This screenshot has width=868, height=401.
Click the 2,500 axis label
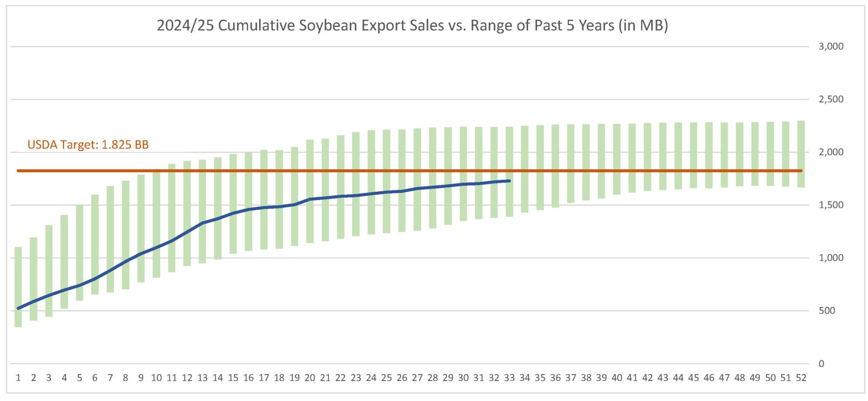pos(831,99)
